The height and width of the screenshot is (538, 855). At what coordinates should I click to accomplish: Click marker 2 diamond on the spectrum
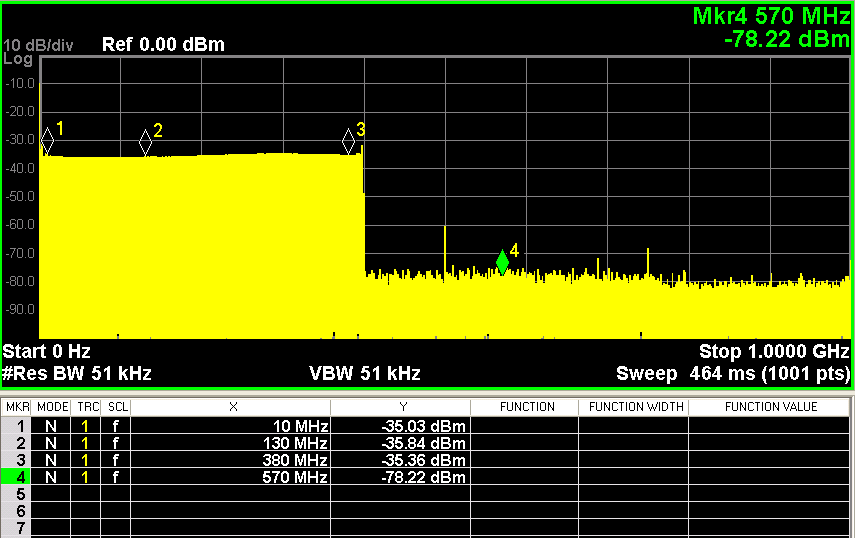coord(145,143)
